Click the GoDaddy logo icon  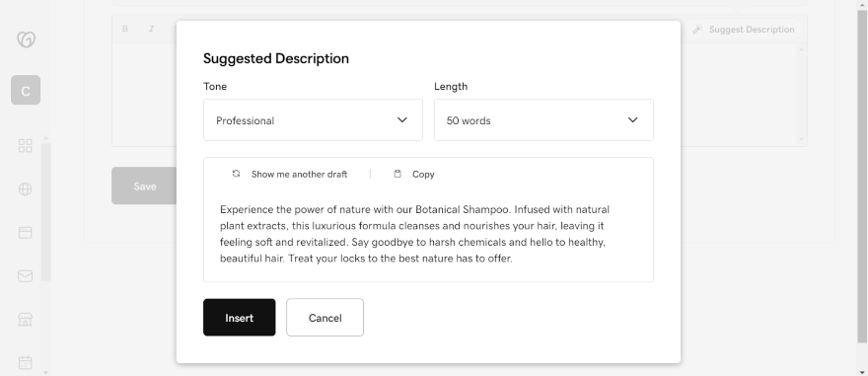point(26,39)
